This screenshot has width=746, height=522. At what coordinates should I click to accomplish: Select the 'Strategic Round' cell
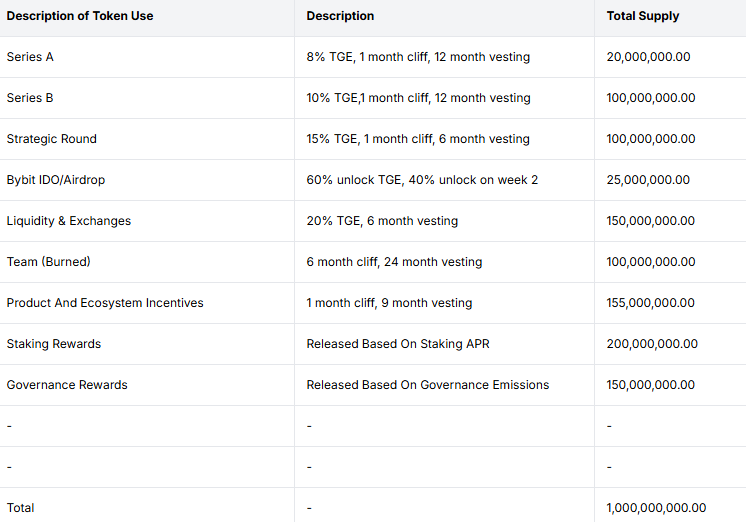51,139
